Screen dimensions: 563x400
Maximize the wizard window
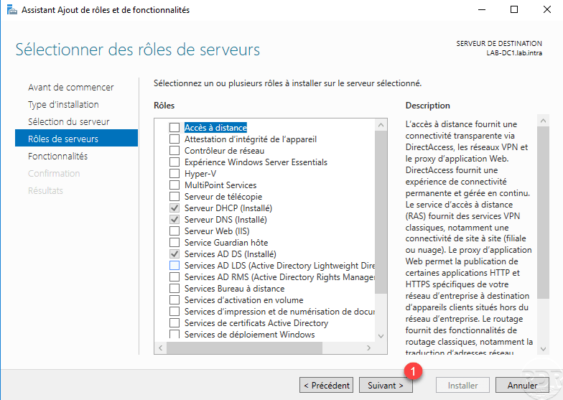click(514, 9)
